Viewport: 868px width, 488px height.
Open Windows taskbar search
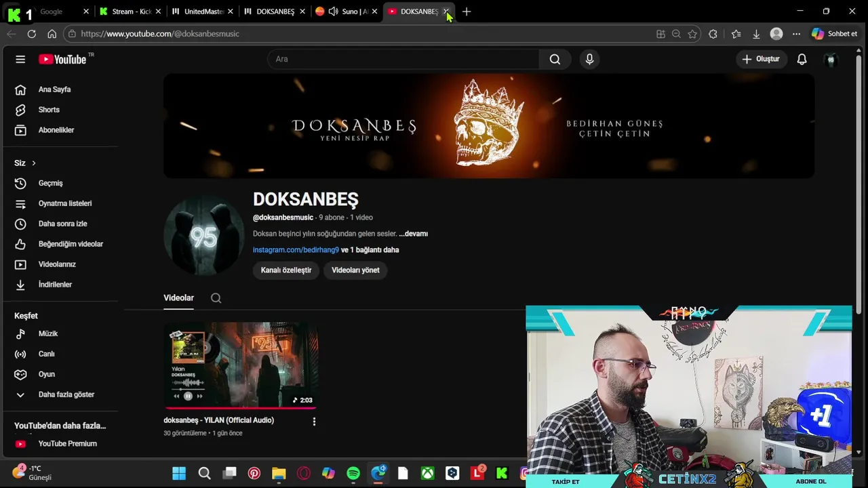point(204,473)
